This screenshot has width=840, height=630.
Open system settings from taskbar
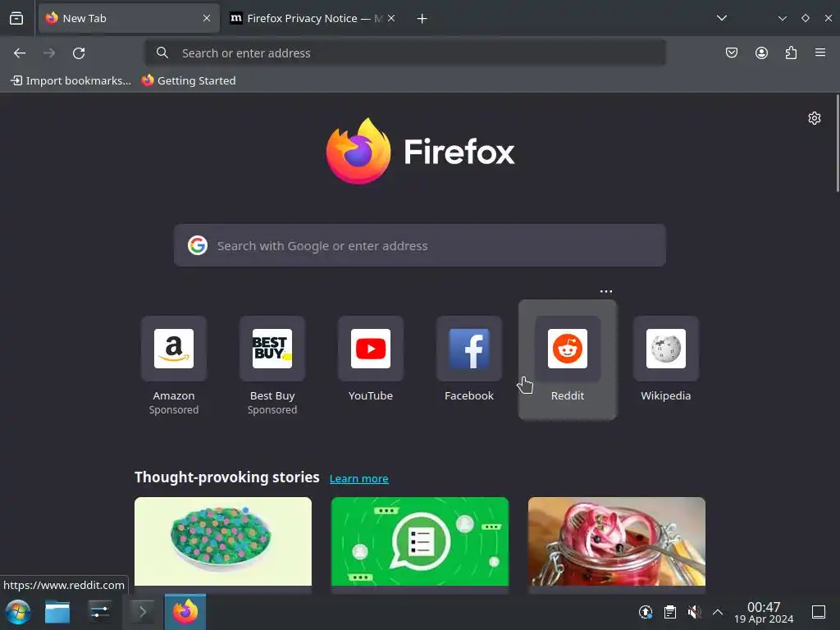pos(99,612)
